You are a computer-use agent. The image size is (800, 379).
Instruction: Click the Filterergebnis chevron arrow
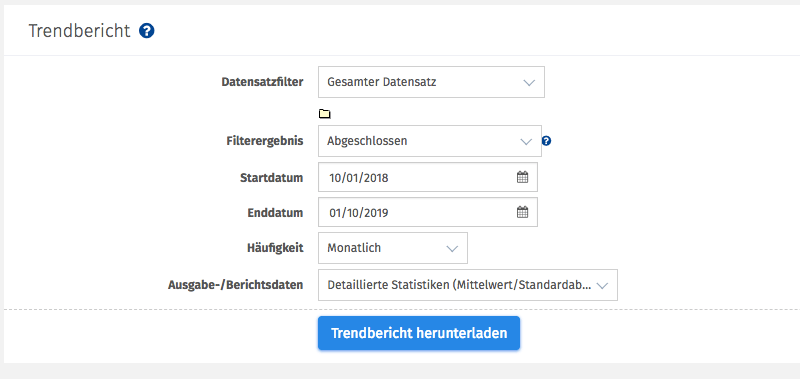(x=526, y=141)
